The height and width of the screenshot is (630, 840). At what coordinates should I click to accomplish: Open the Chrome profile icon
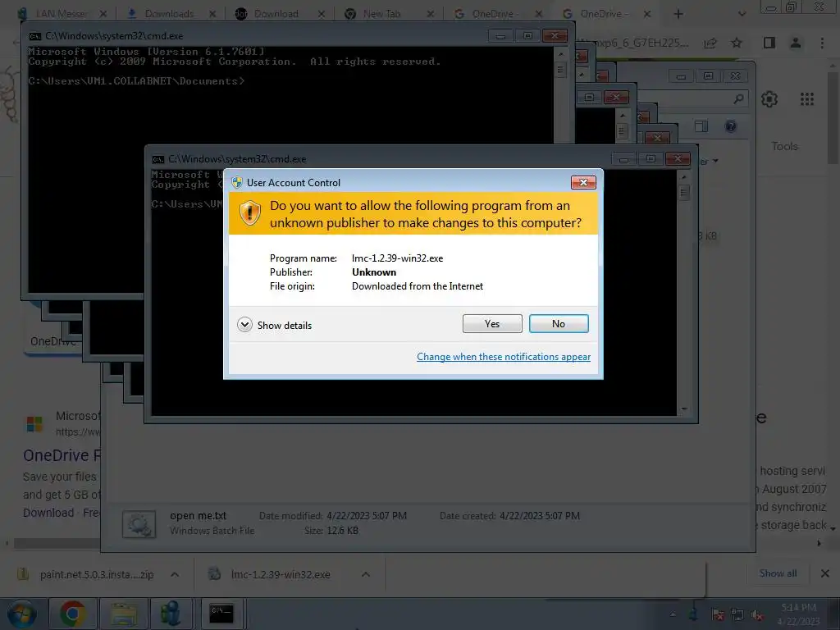click(x=796, y=43)
